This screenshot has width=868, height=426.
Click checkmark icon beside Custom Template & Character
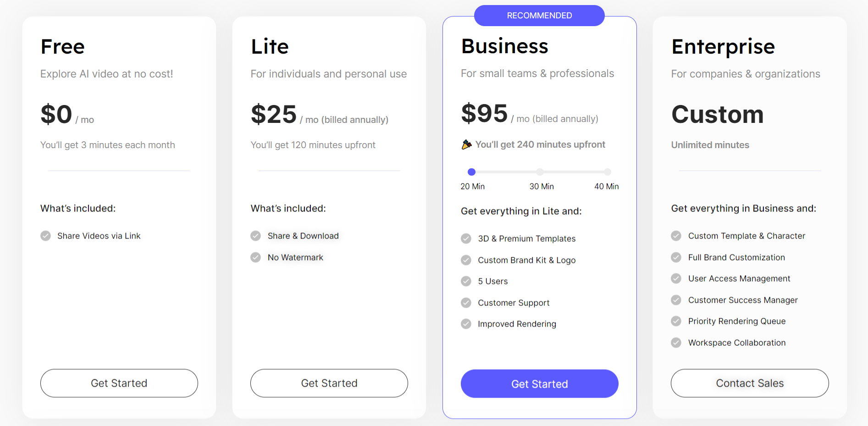coord(676,236)
